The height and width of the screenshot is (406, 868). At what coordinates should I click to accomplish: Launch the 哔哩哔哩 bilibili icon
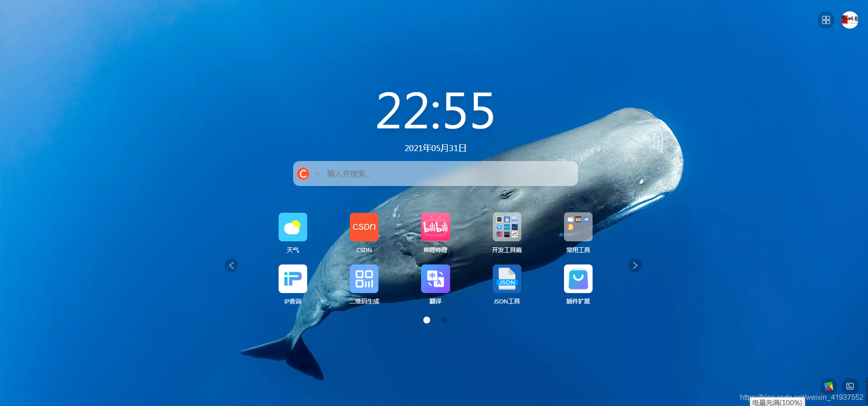pos(436,227)
